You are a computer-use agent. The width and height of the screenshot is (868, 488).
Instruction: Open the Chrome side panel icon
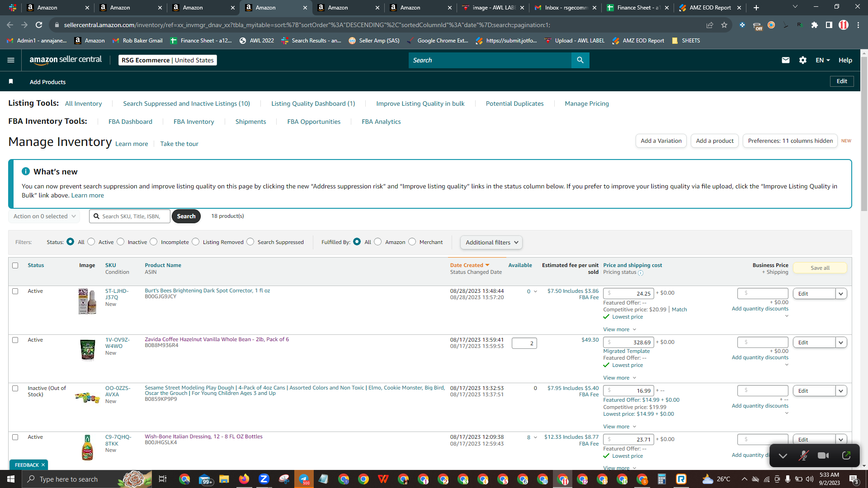click(x=829, y=25)
